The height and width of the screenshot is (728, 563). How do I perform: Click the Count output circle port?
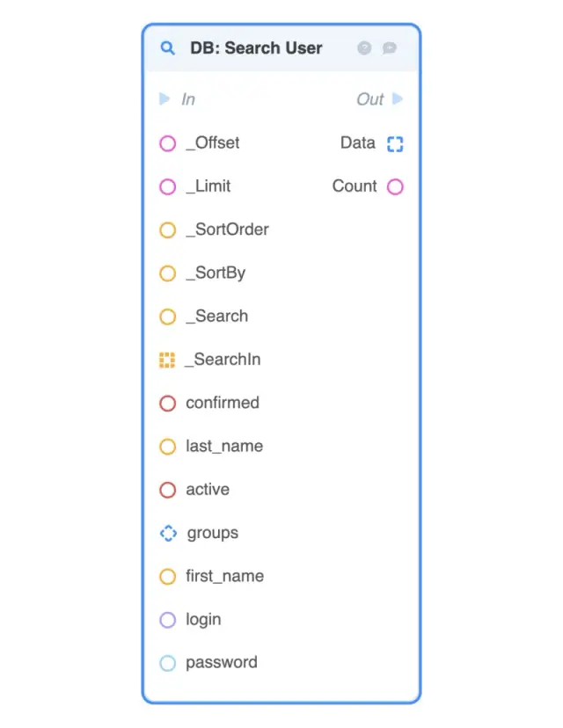tap(395, 186)
